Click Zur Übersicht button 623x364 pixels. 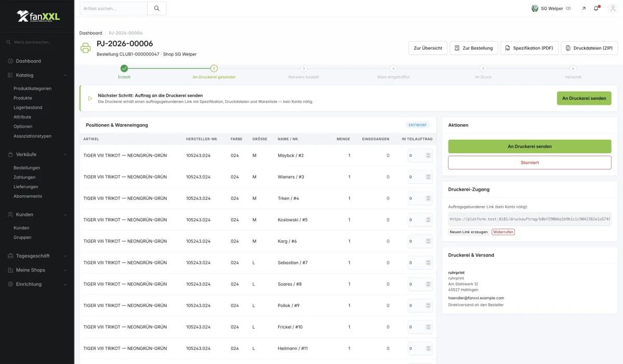pyautogui.click(x=428, y=48)
